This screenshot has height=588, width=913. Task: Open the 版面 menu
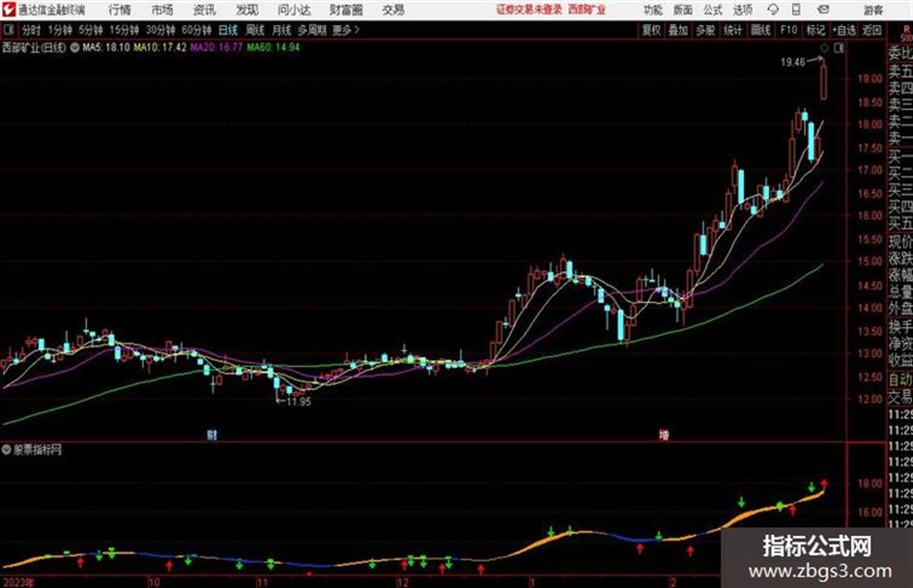point(682,10)
